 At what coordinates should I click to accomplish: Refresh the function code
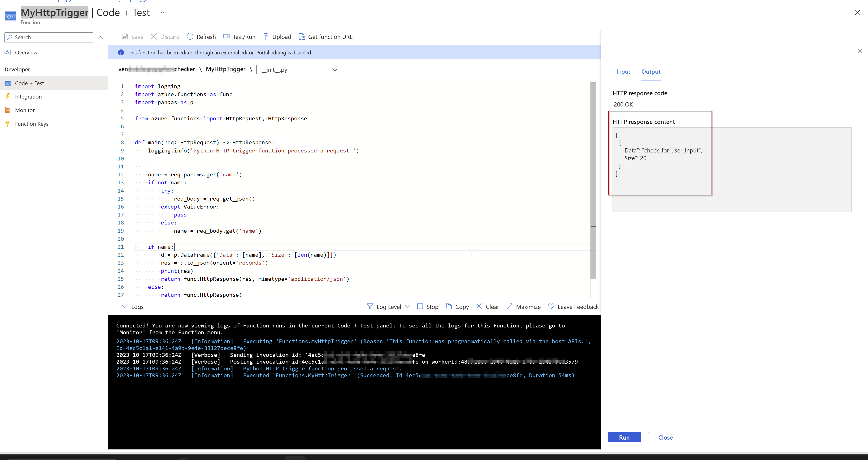point(201,37)
